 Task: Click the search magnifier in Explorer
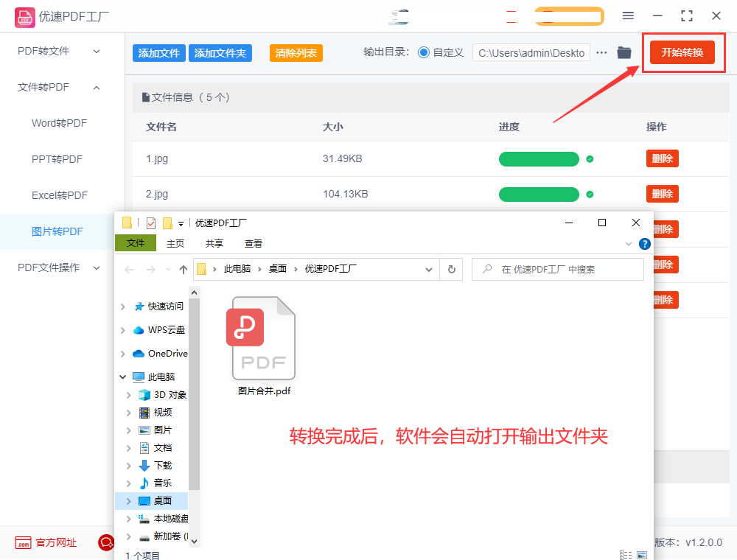(x=487, y=269)
